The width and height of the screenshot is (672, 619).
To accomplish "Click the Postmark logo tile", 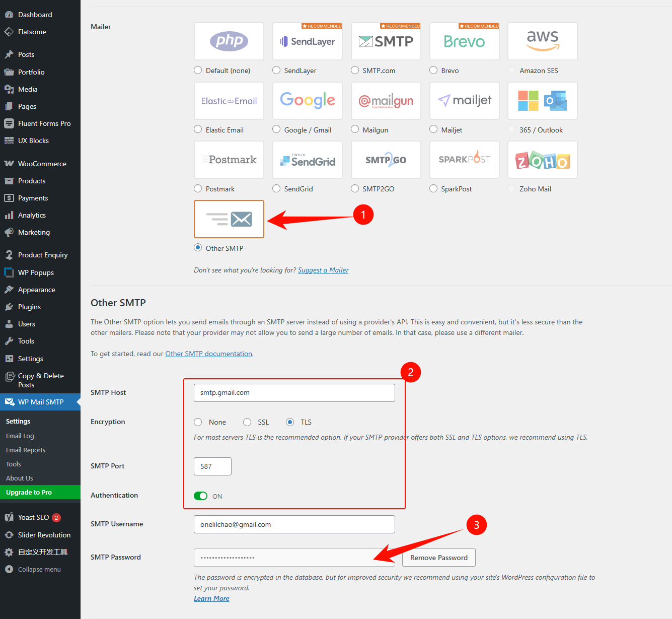I will point(229,160).
